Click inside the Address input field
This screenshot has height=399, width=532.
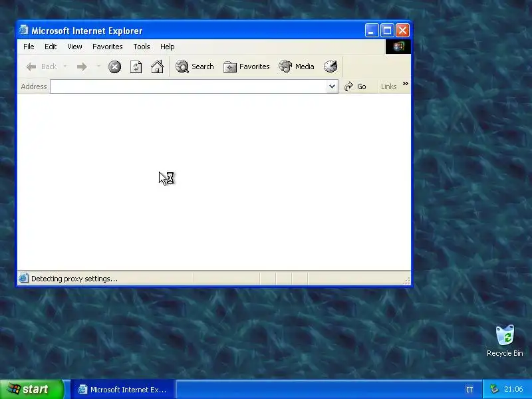tap(188, 86)
